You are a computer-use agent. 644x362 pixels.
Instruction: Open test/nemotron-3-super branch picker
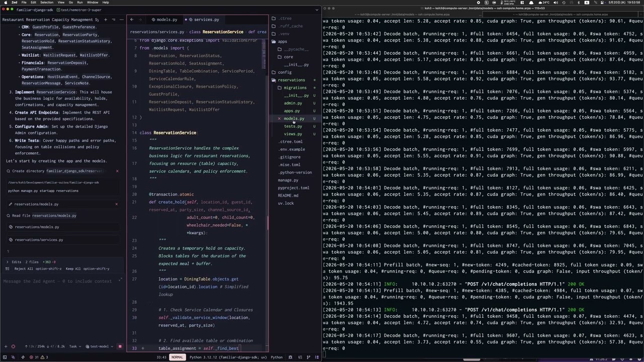pyautogui.click(x=79, y=10)
